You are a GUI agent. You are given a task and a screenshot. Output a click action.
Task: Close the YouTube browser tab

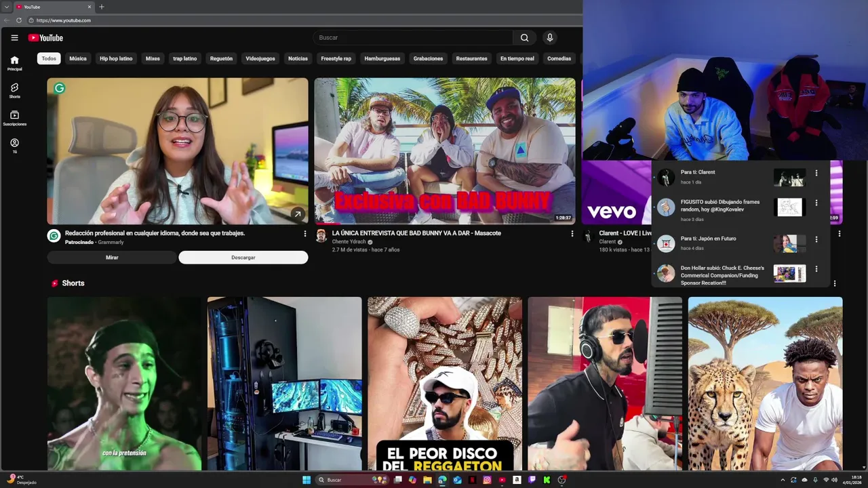point(90,7)
